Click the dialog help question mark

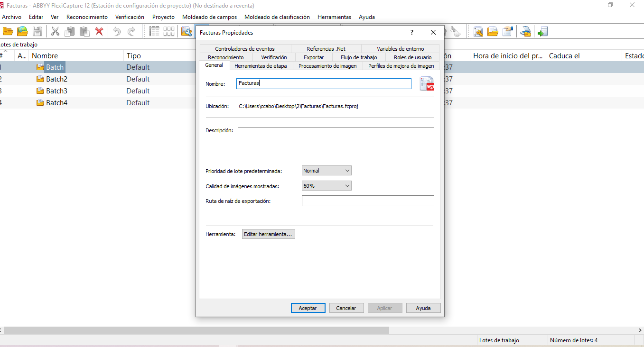point(411,33)
